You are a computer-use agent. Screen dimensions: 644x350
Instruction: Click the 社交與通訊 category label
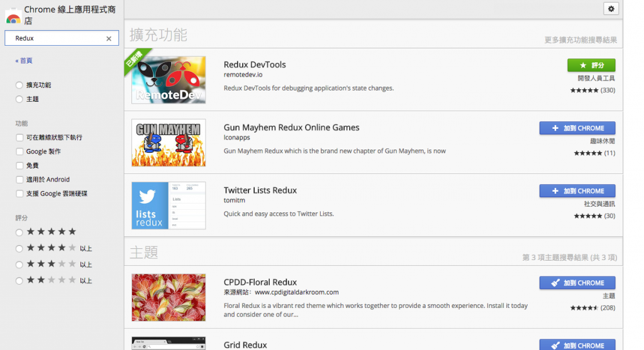pos(599,204)
